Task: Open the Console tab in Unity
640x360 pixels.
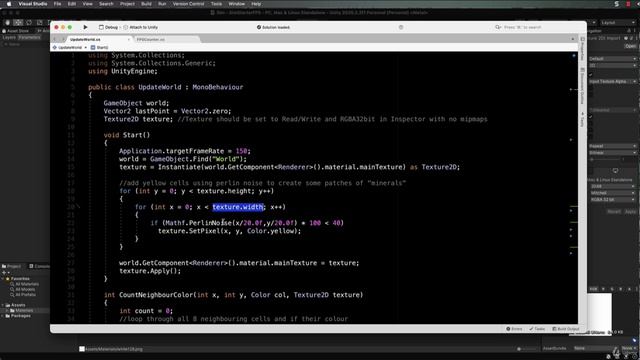Action: 40,266
